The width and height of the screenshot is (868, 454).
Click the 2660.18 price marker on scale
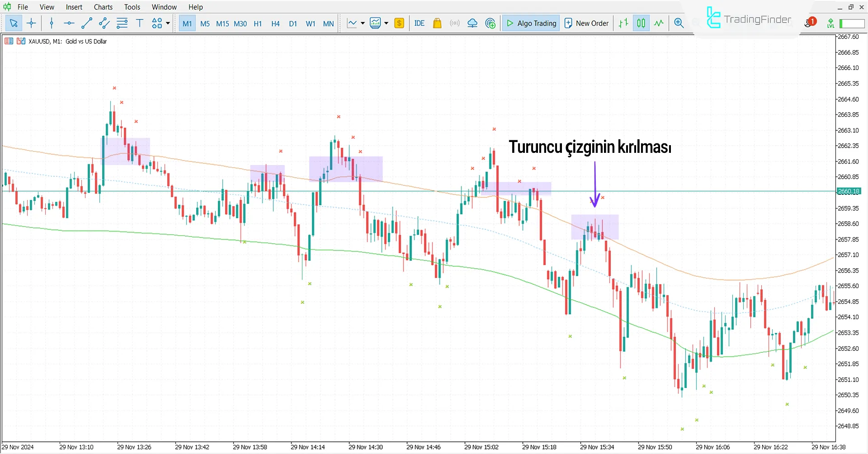(849, 191)
